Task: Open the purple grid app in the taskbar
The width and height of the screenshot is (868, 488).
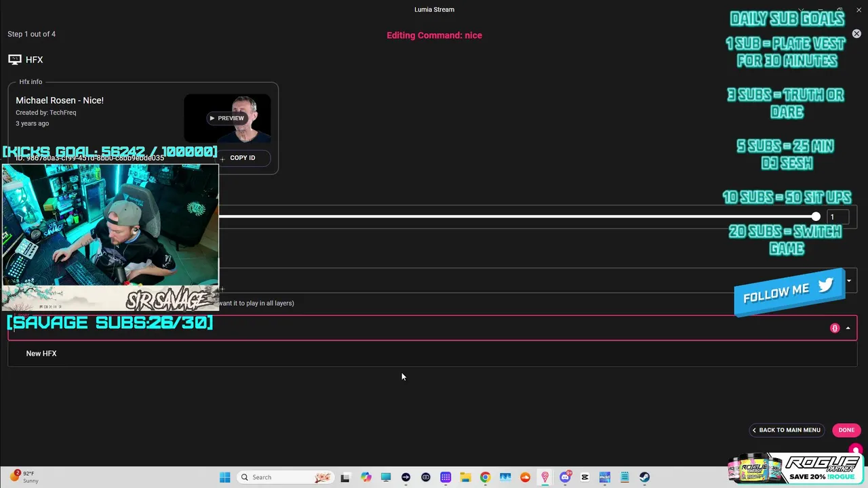Action: pyautogui.click(x=446, y=477)
